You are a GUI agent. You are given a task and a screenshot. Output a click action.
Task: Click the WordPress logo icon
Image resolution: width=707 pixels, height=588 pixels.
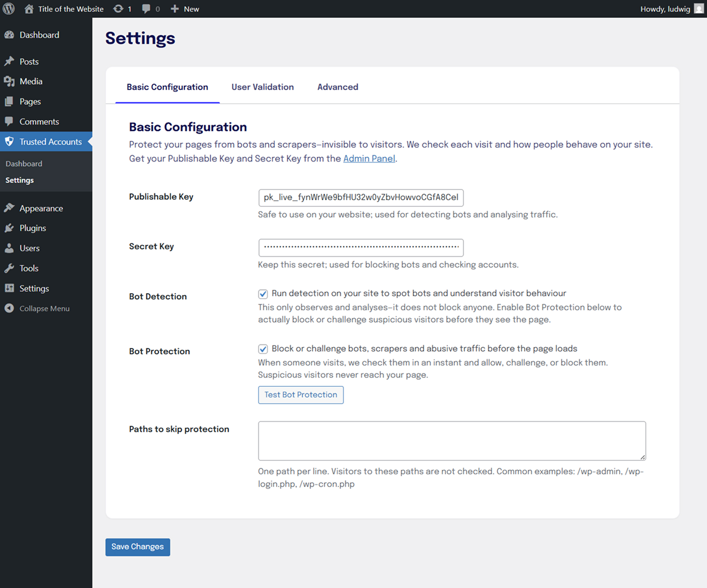coord(9,9)
